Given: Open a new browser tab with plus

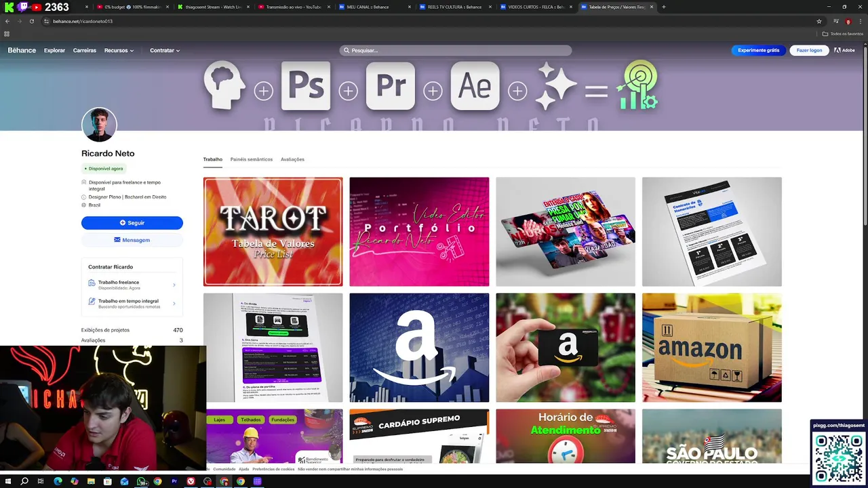Looking at the screenshot, I should (663, 7).
